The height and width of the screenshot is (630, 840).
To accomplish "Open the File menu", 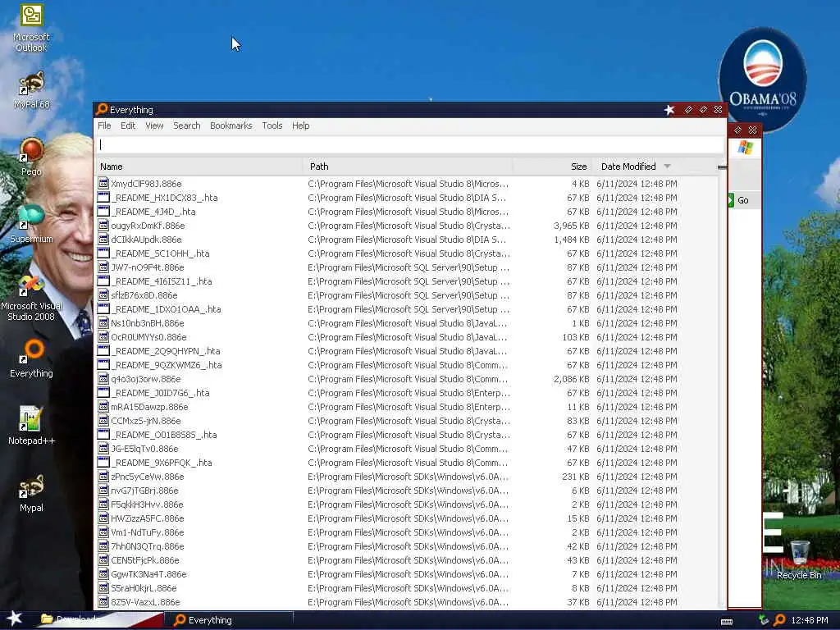I will pos(104,126).
